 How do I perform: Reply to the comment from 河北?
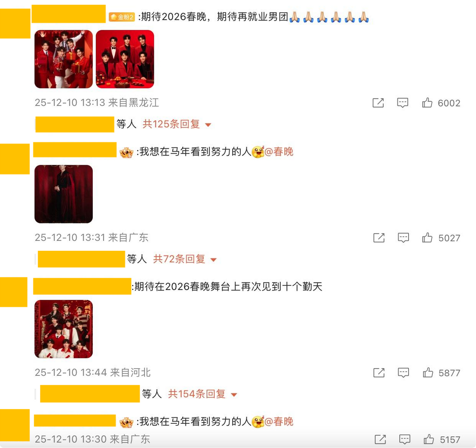403,373
